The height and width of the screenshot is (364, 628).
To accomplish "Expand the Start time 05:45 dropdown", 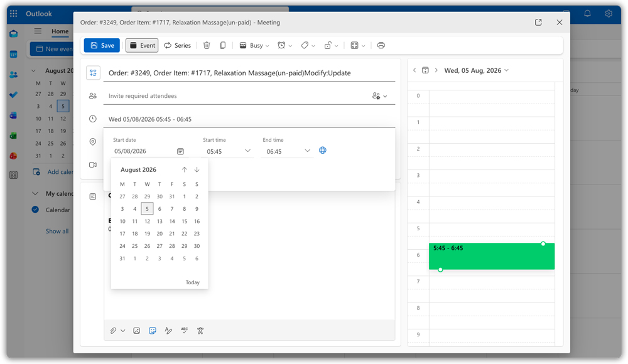I will click(x=247, y=151).
